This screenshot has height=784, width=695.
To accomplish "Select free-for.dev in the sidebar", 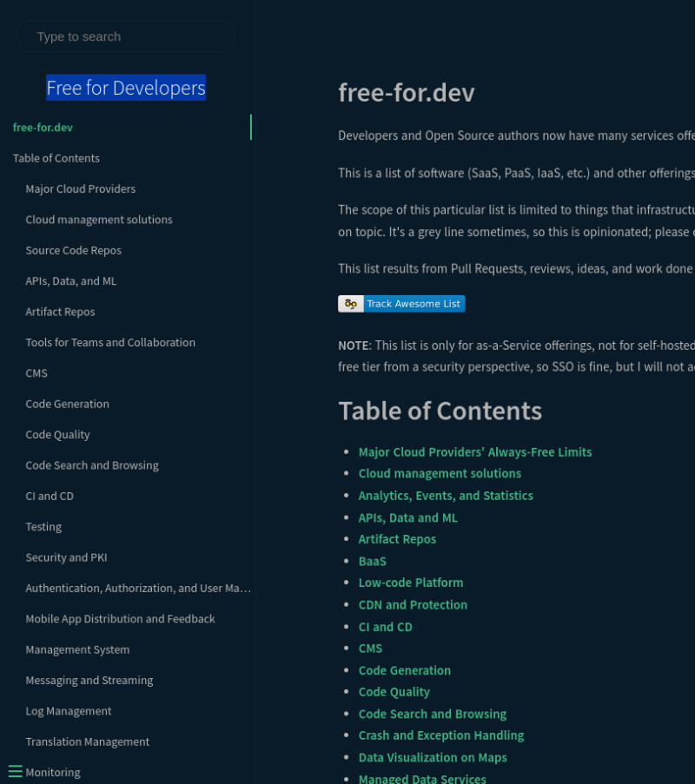I will coord(43,128).
